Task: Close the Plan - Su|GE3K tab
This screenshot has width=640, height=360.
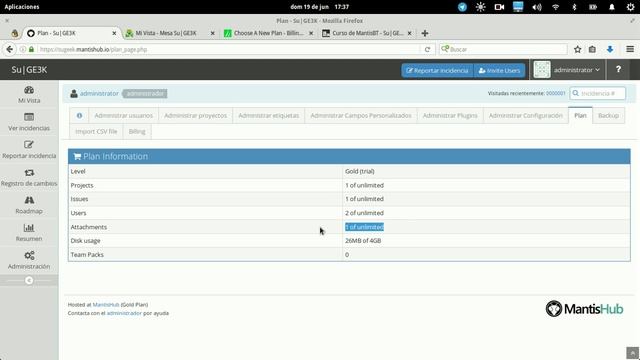Action: point(114,33)
